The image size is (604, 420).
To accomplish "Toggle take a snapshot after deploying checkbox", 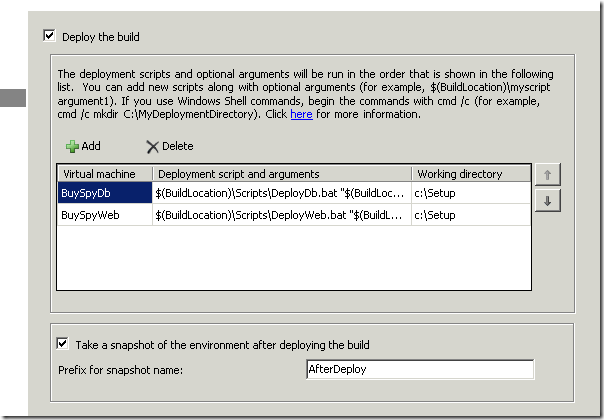I will (62, 343).
